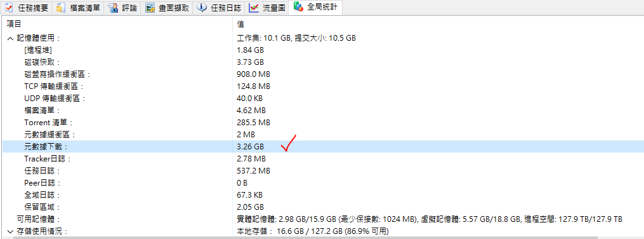
Task: Click the 40.0 KB value
Action: coord(250,99)
